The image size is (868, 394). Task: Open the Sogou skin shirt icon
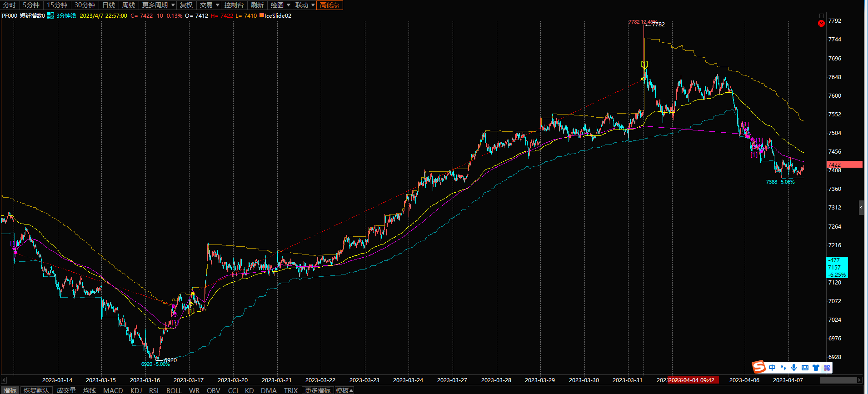coord(816,368)
